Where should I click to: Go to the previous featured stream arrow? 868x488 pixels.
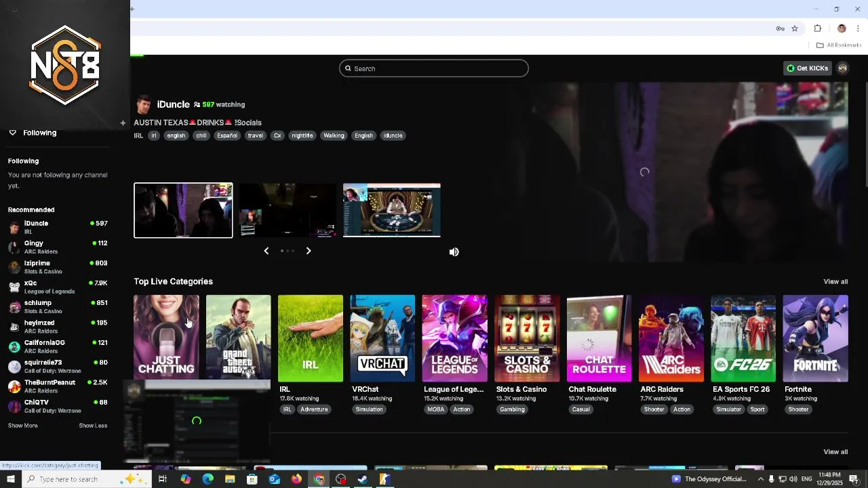tap(266, 251)
